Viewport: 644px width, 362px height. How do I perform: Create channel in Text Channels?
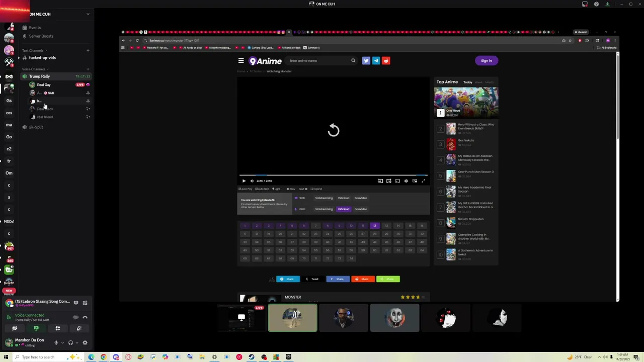(88, 51)
